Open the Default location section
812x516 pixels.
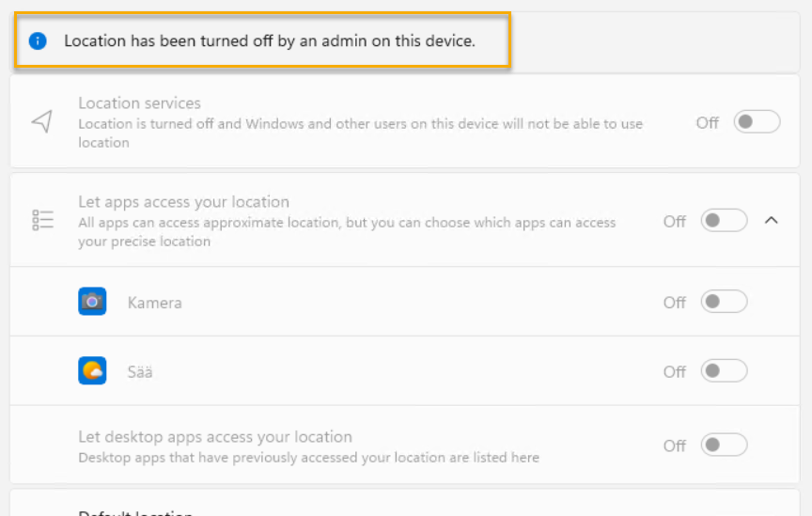136,512
